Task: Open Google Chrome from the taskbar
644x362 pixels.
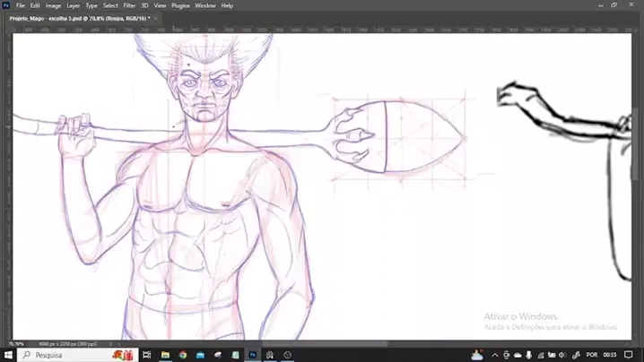Action: click(182, 355)
